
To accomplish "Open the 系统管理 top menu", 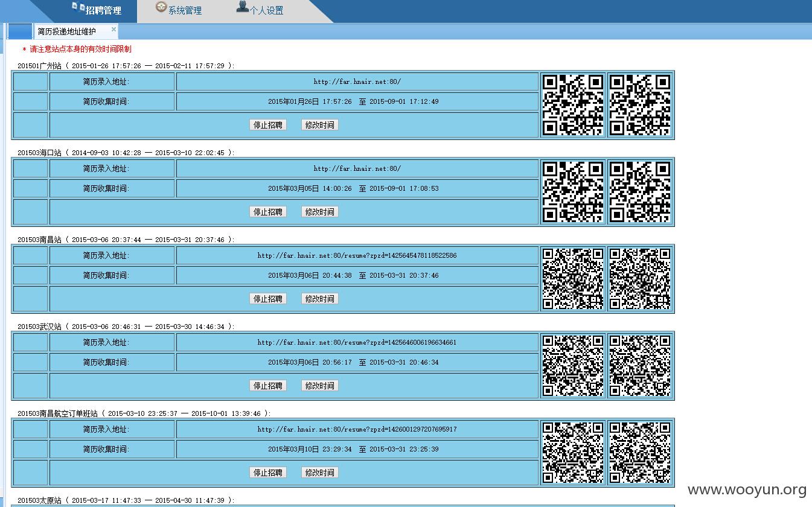I will [x=185, y=10].
